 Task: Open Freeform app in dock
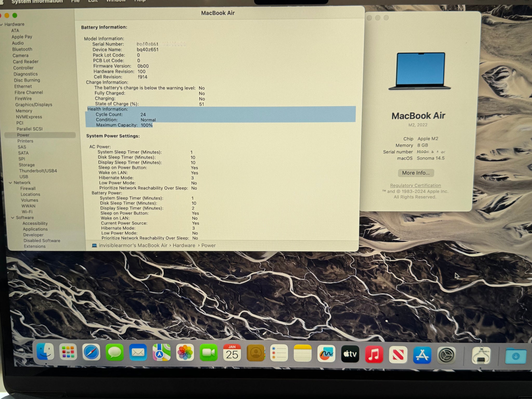click(326, 354)
